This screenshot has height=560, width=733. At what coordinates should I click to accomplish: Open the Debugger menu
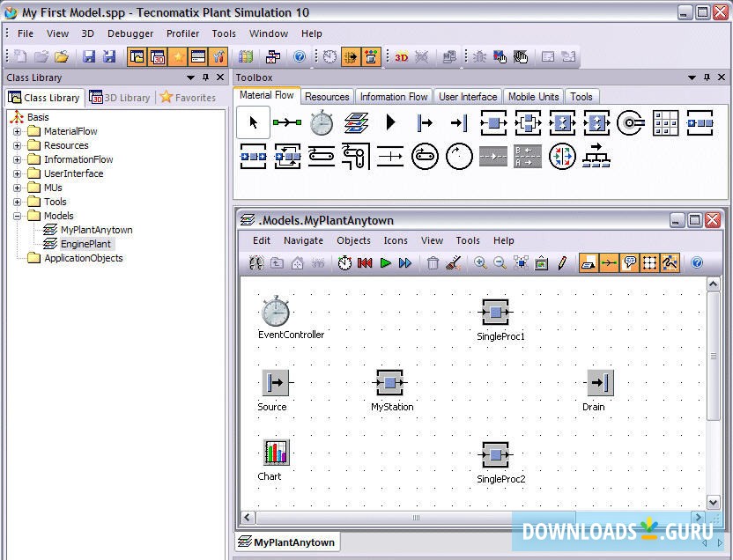tap(130, 33)
